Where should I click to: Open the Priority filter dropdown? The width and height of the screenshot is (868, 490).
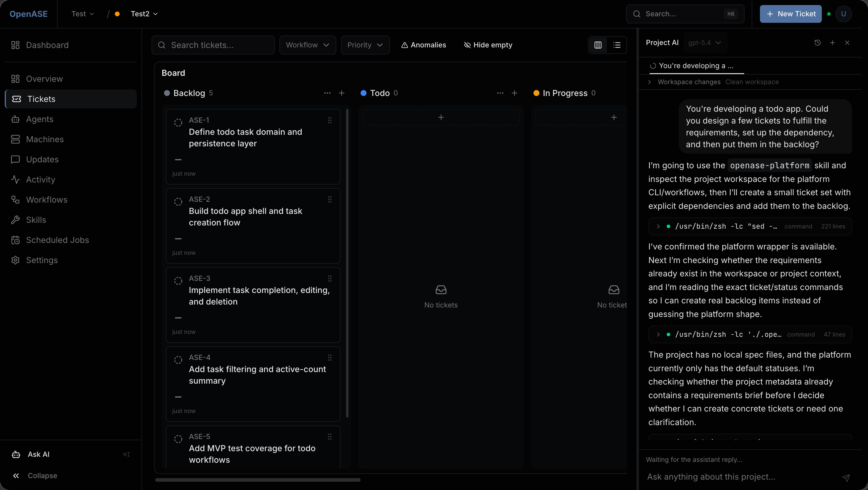(x=365, y=45)
